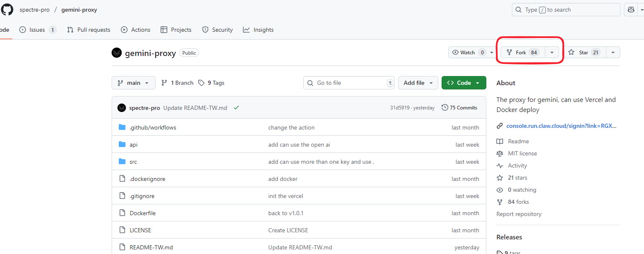
Task: Click the .gitignore file icon
Action: click(122, 196)
